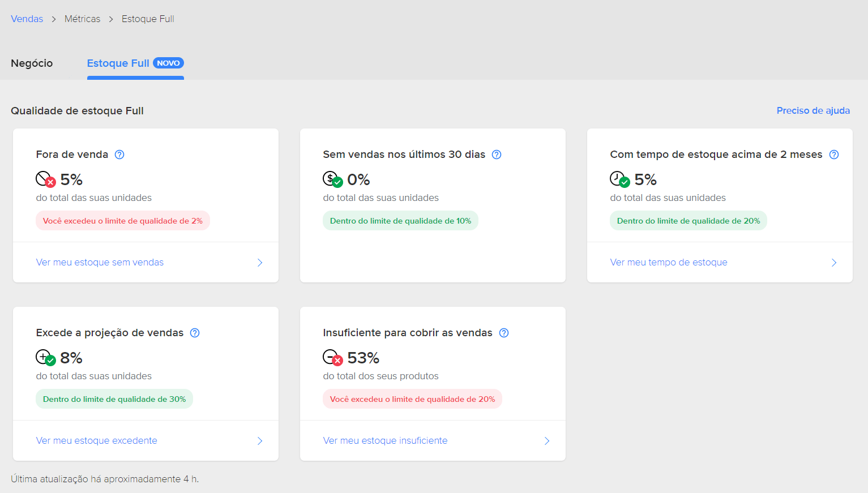Open the Preciso de ajuda link
Screen dimensions: 868x493
(813, 111)
